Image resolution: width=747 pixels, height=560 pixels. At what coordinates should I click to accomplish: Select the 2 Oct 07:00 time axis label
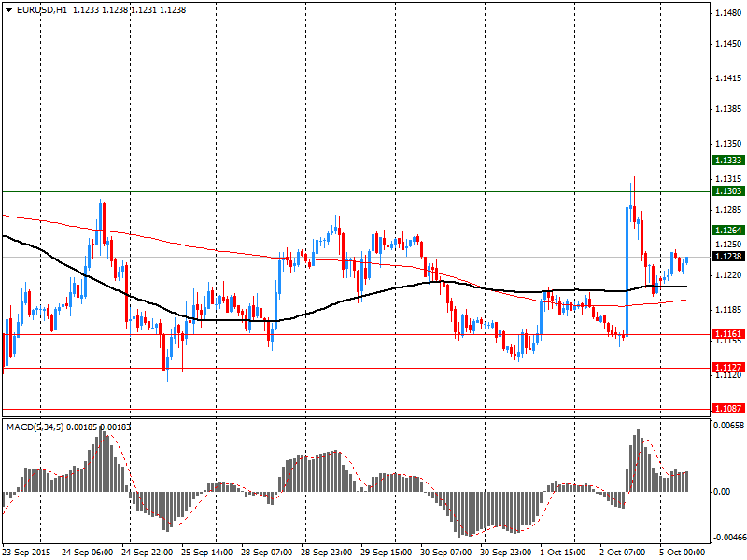point(623,553)
